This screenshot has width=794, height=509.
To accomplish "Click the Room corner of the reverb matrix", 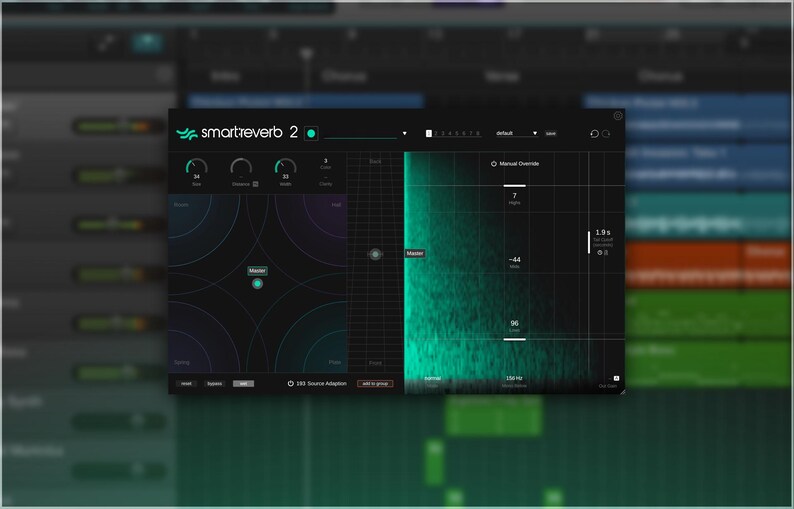I will tap(181, 205).
